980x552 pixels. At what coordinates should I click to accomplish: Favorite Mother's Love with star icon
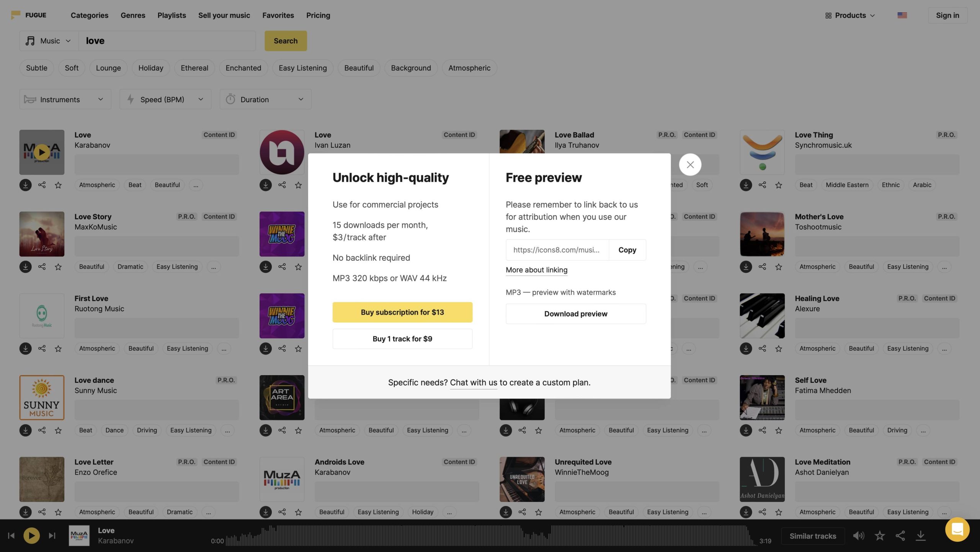point(779,267)
